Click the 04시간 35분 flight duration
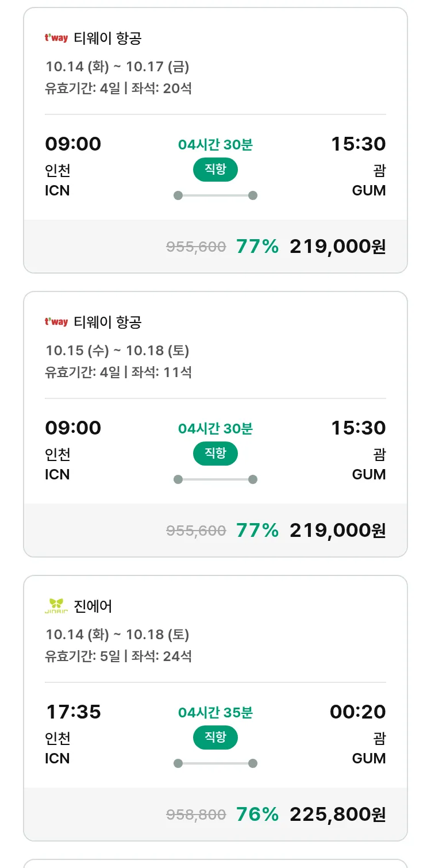Screen dimensions: 431x868 [x=215, y=713]
